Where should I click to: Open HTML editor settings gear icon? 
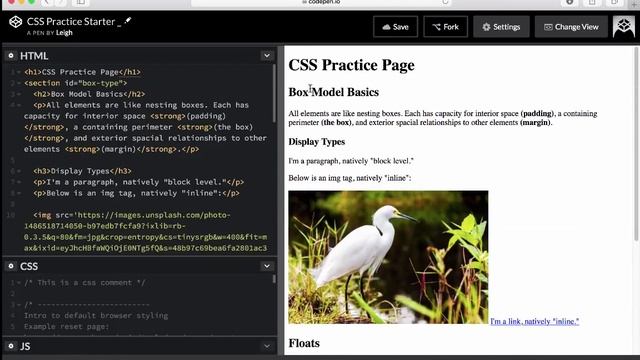point(11,56)
